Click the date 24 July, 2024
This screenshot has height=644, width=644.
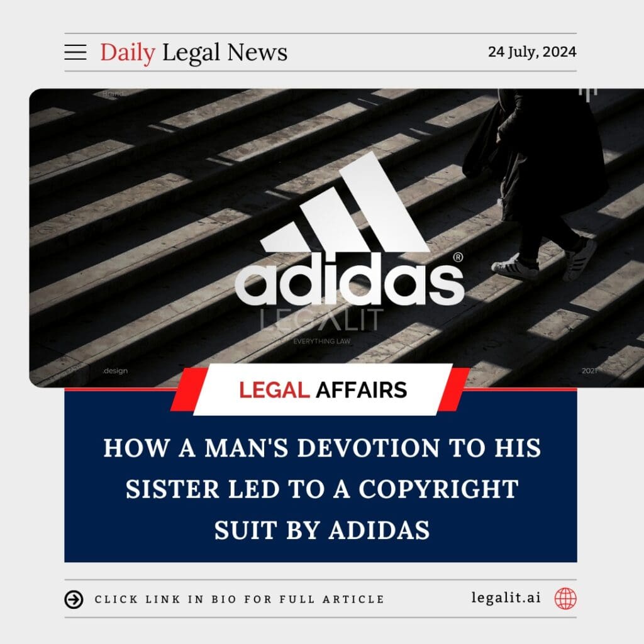[532, 52]
